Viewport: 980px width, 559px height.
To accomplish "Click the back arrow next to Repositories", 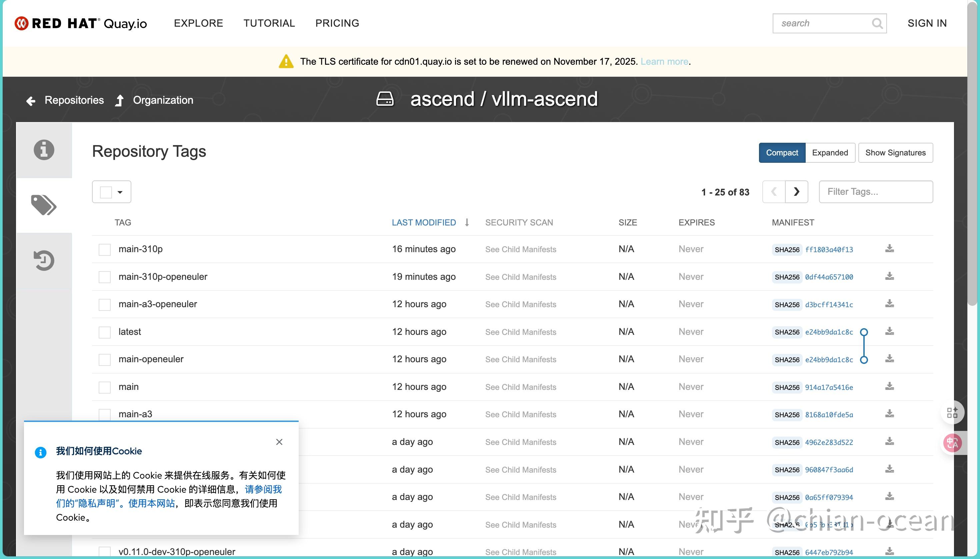I will coord(30,101).
